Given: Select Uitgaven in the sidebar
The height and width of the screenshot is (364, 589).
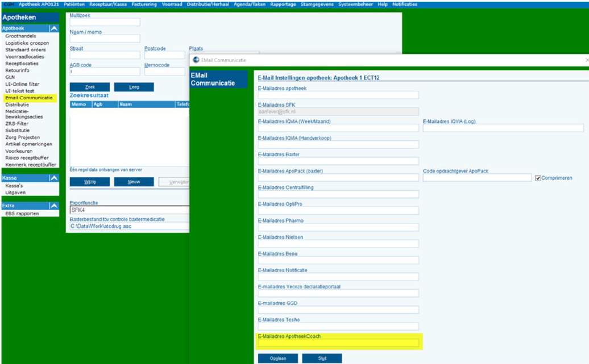Looking at the screenshot, I should (x=15, y=193).
